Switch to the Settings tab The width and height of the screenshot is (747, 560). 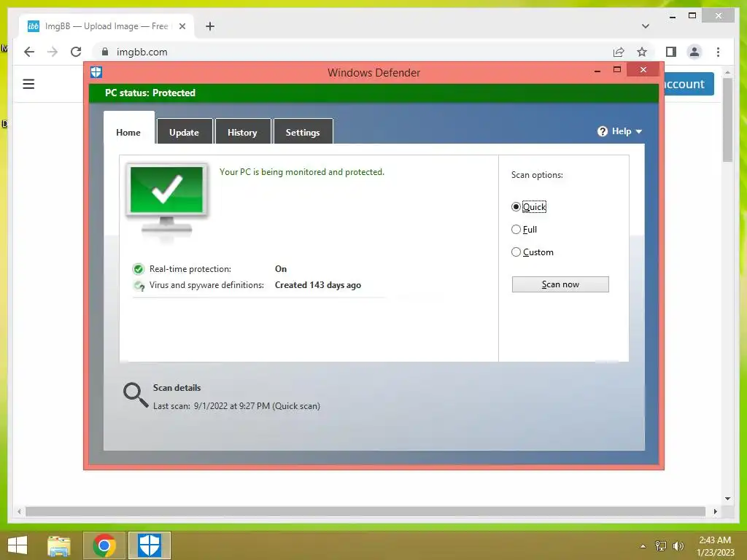pyautogui.click(x=303, y=133)
